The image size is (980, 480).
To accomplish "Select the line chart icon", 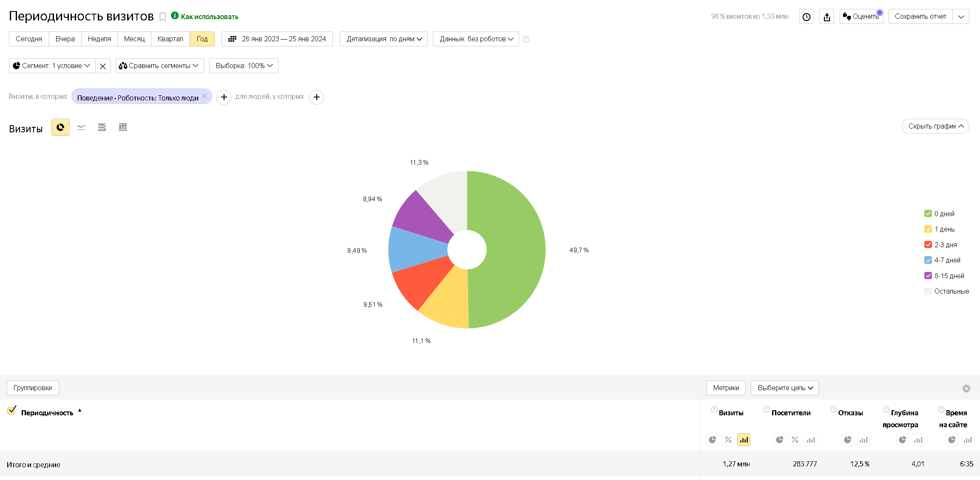I will pos(81,127).
